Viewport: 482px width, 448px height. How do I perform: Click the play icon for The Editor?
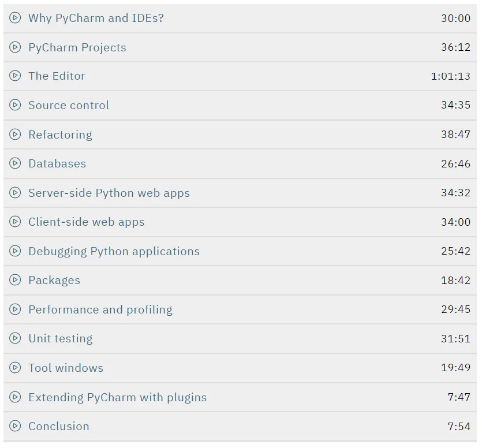(x=15, y=76)
